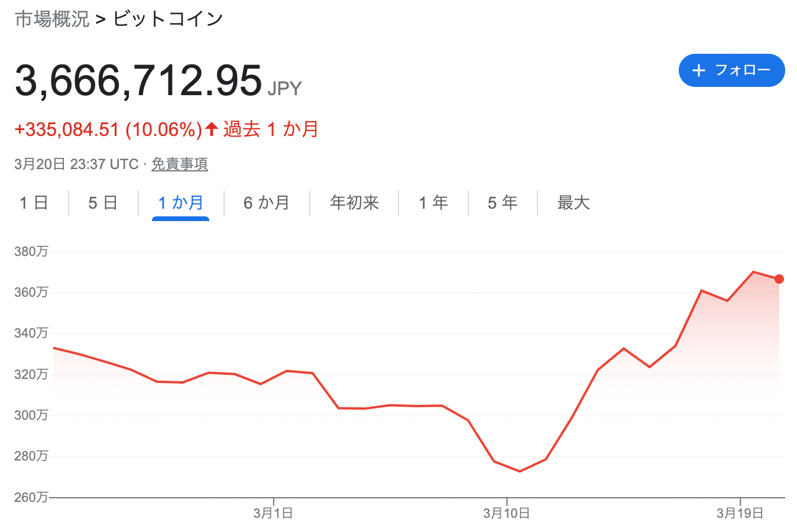Click the lowest dip on the chart line

click(520, 471)
